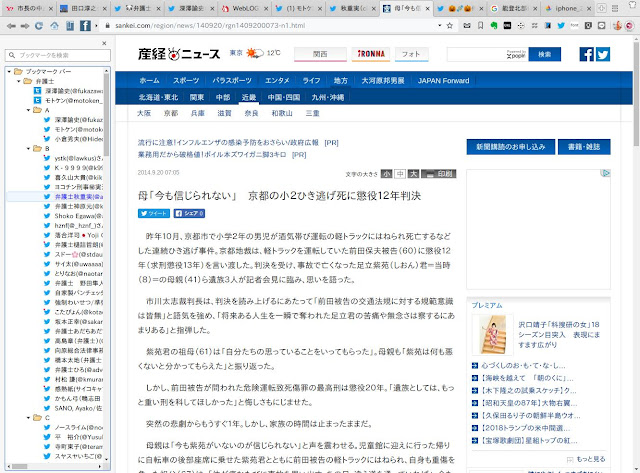Click the 関西 edition button
This screenshot has width=640, height=473.
tap(320, 54)
